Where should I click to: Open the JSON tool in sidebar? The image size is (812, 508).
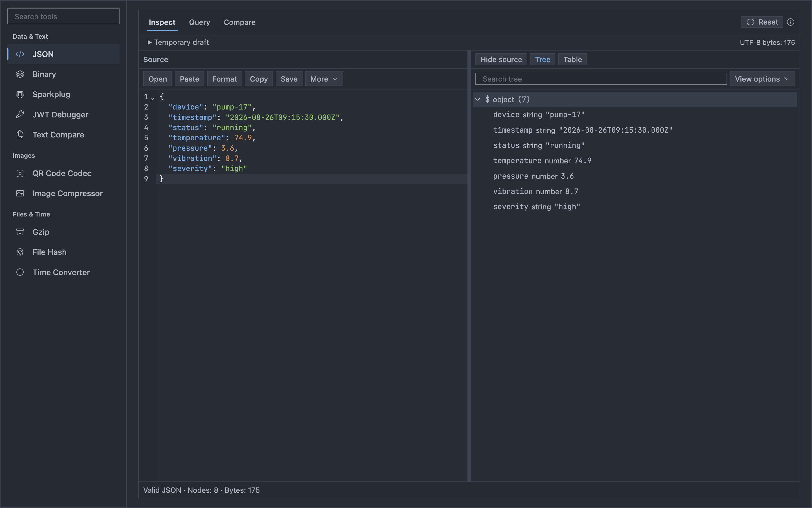pos(63,54)
